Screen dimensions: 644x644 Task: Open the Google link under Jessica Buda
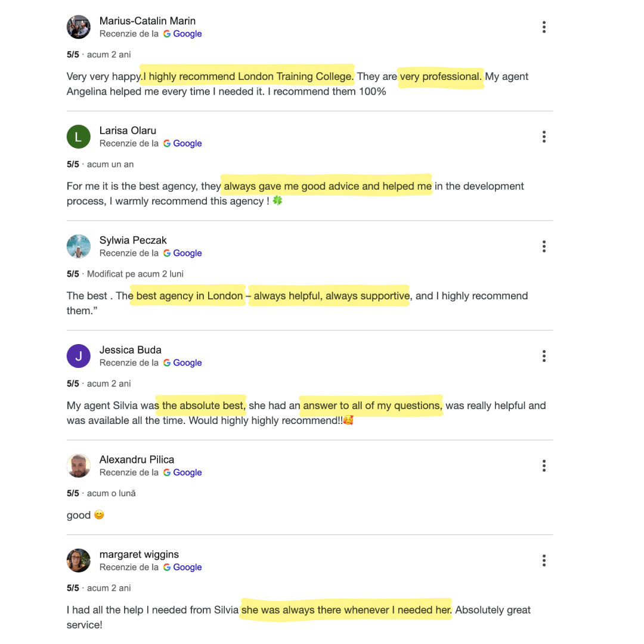pos(182,363)
